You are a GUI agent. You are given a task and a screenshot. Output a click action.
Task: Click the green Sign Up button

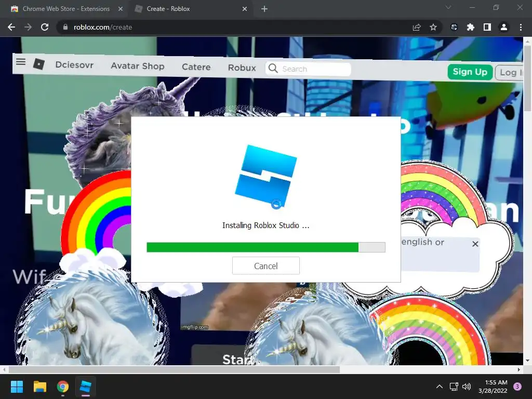coord(470,72)
